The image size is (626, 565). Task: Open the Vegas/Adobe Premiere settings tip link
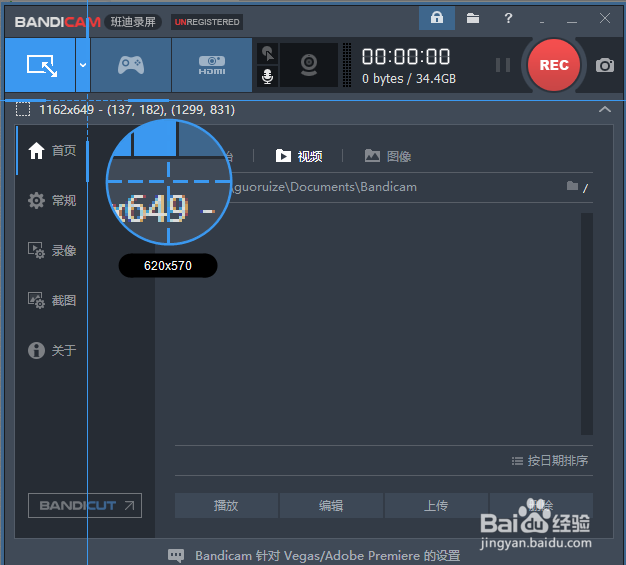pos(327,555)
